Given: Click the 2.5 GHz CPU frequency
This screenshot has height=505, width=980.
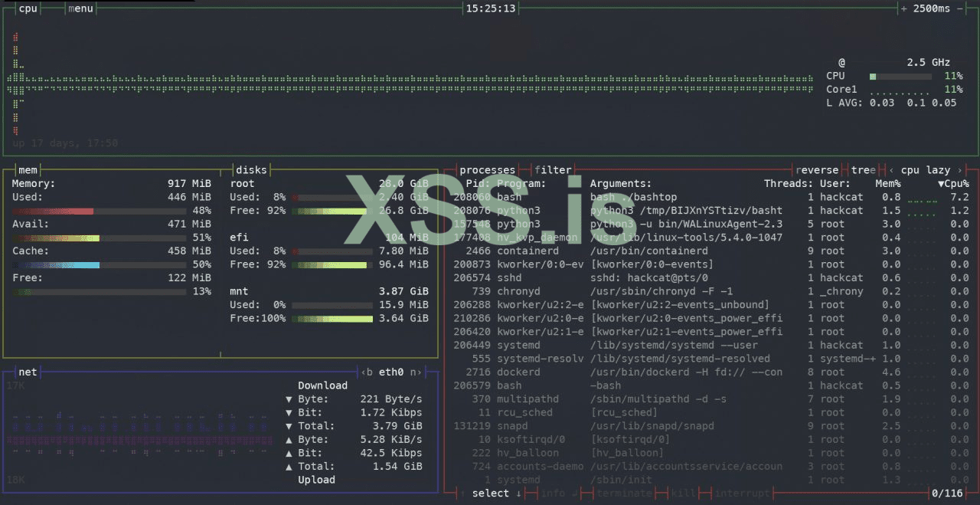Looking at the screenshot, I should coord(929,62).
